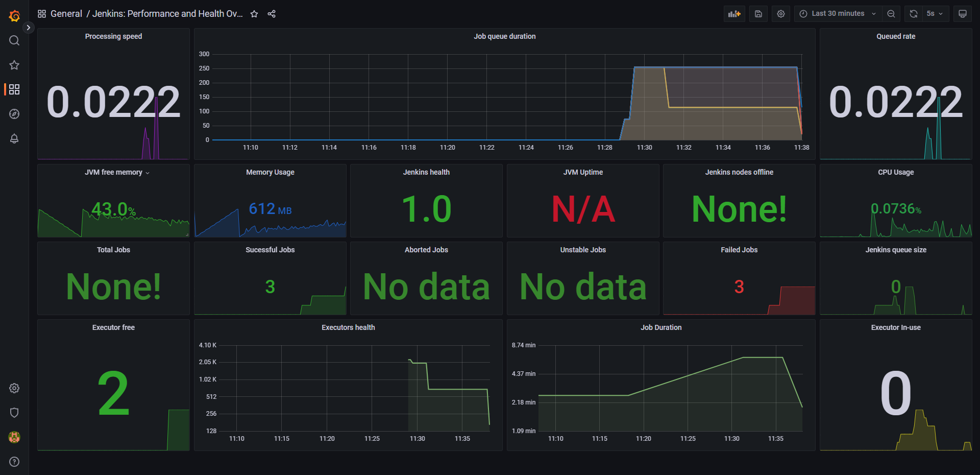980x475 pixels.
Task: Click the red N/A uptime value
Action: (583, 209)
